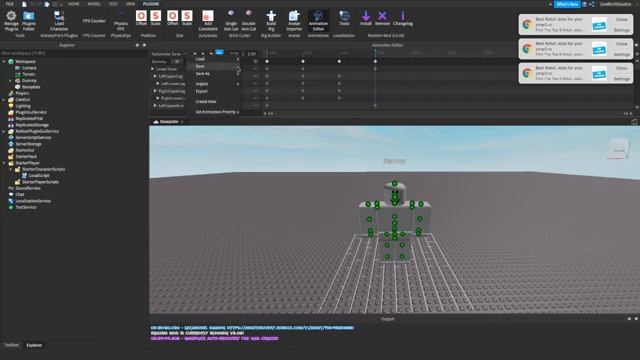Viewport: 640px width, 360px height.
Task: Click the blue playback toggle in editor
Action: pos(219,53)
